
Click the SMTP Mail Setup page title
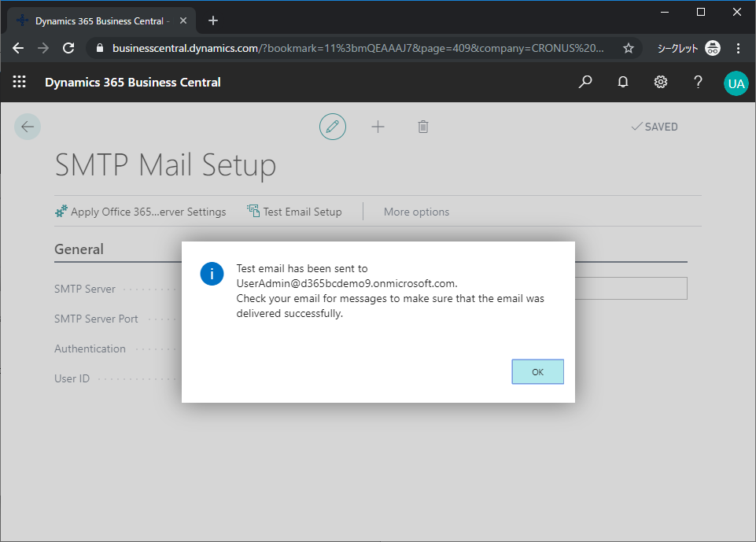(x=165, y=165)
